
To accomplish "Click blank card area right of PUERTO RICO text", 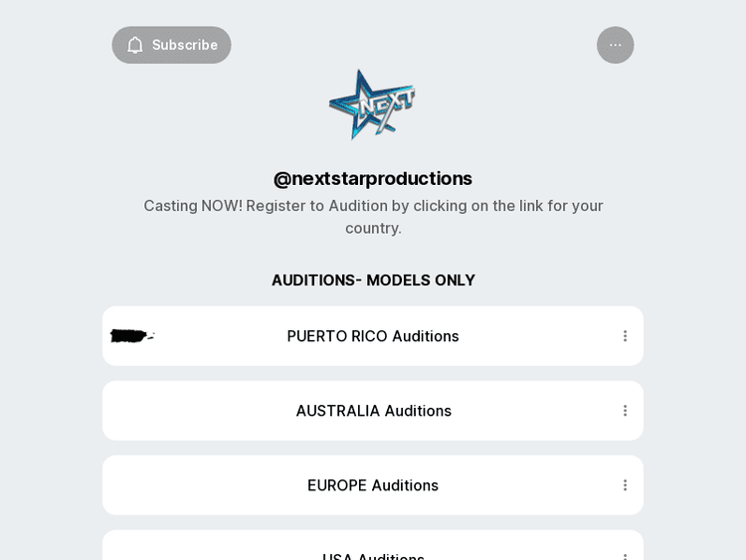I will [537, 336].
